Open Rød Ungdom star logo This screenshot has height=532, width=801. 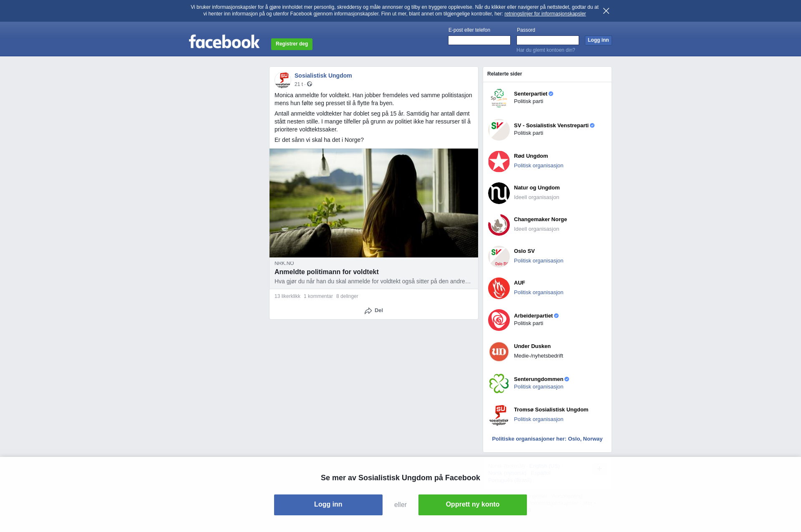499,161
